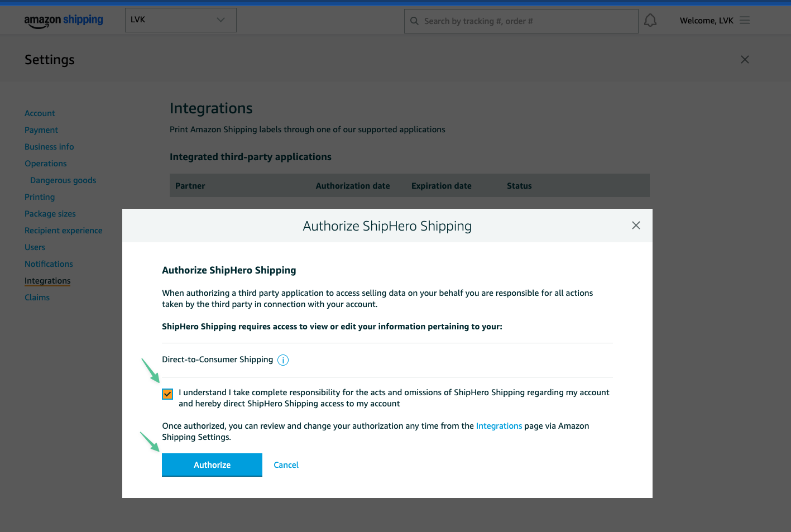Select Operations in the sidebar
Screen dimensions: 791x532
46,164
